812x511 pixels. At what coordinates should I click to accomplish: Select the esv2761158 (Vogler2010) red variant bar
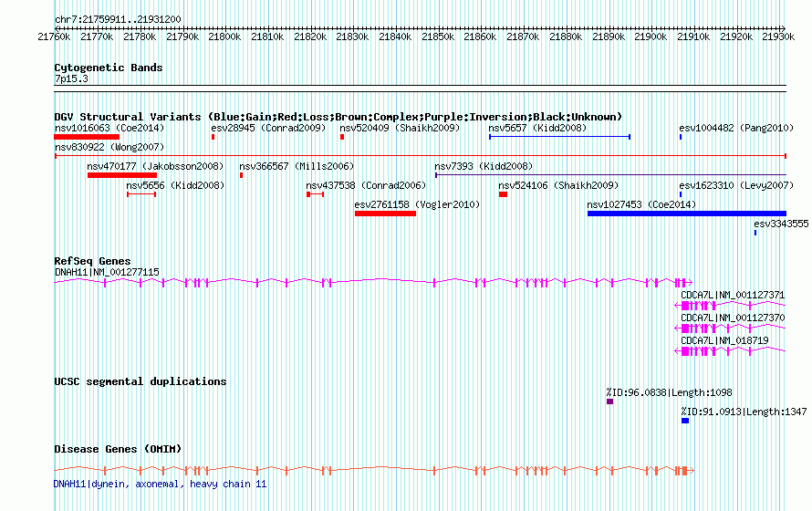(385, 214)
